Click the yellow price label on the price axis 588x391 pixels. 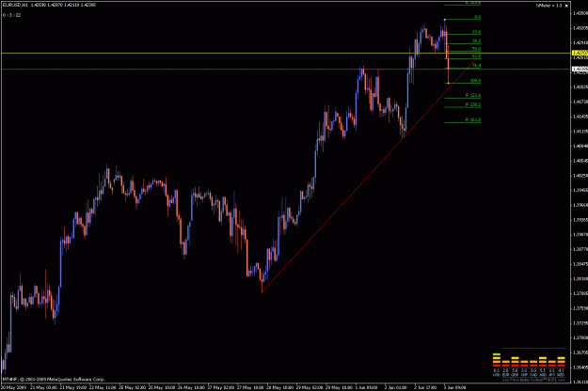click(580, 54)
